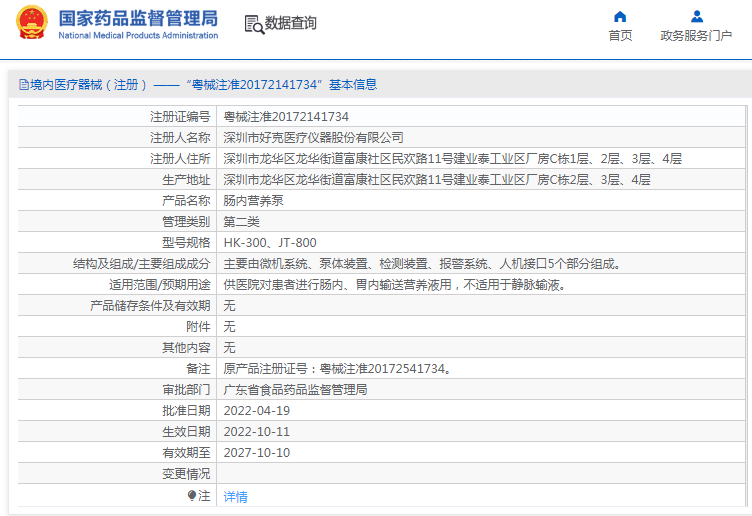
Task: Open the 数据查询 search icon
Action: click(x=254, y=24)
